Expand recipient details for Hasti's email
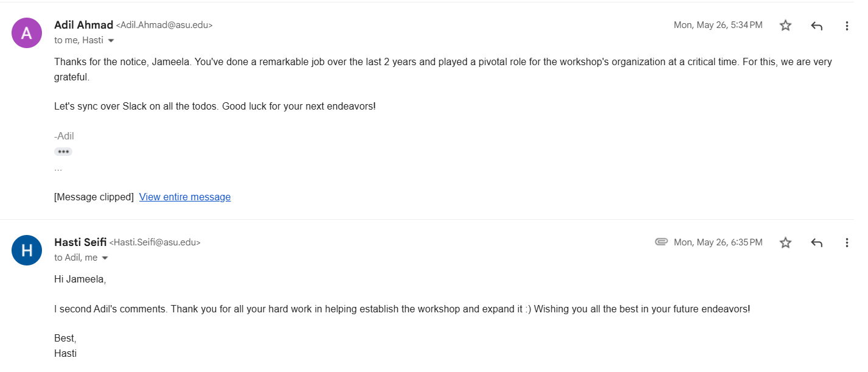This screenshot has height=372, width=868. click(x=105, y=258)
